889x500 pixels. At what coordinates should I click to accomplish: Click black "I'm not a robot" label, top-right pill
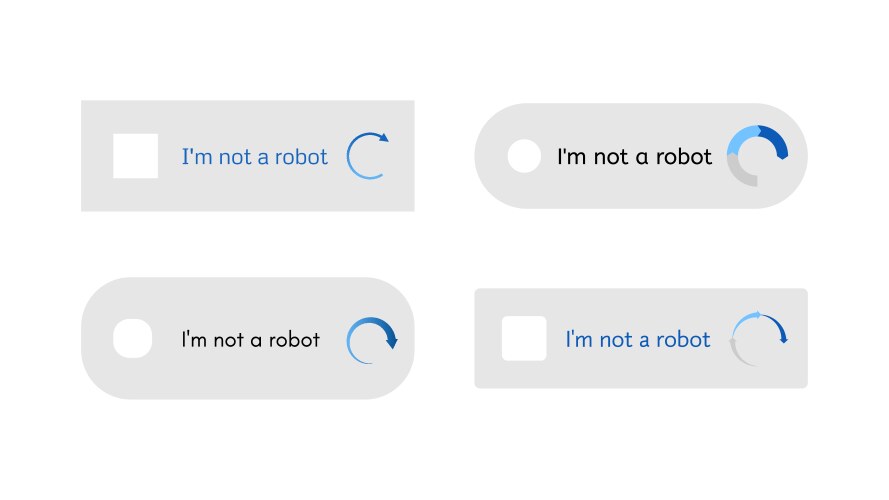coord(634,157)
